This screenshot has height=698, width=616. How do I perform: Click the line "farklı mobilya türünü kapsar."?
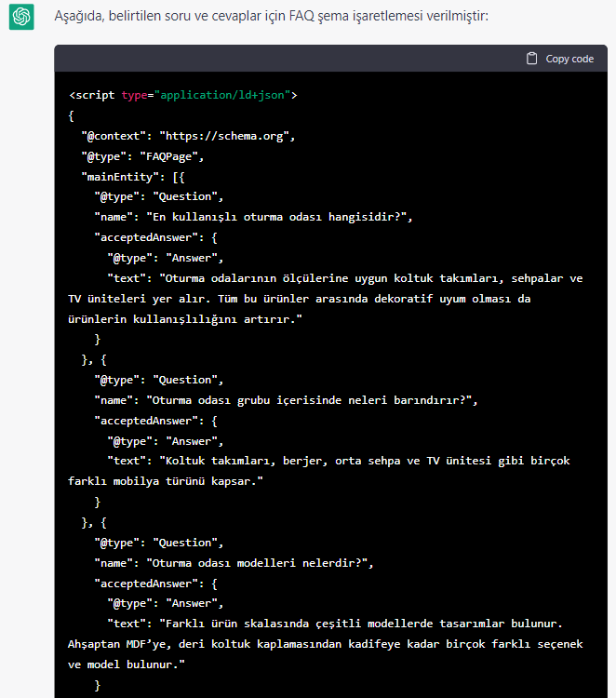tap(165, 481)
